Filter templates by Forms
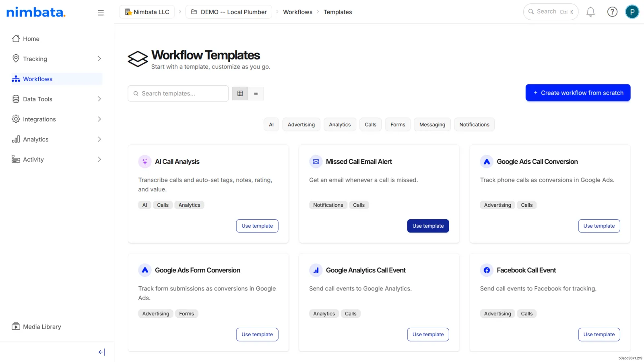 coord(398,125)
